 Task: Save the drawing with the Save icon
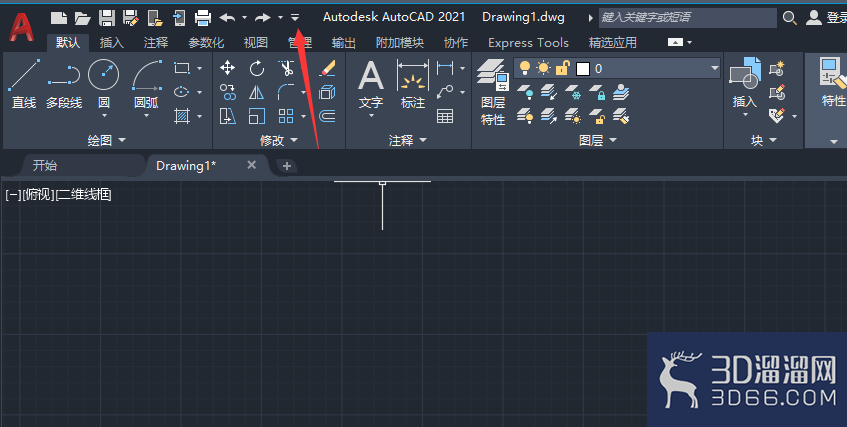point(106,18)
